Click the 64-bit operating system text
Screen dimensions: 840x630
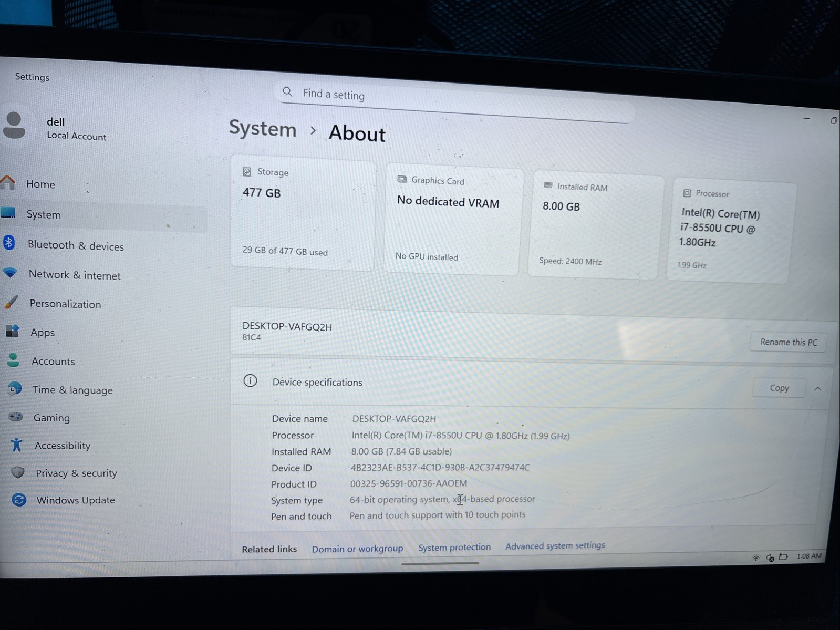point(442,499)
